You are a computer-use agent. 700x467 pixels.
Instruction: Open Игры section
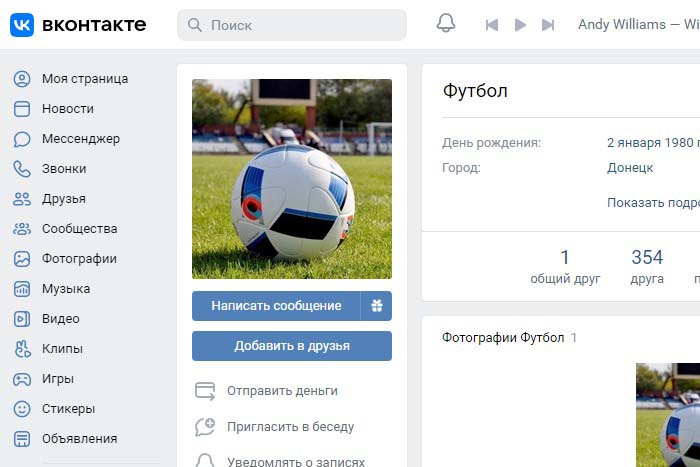click(58, 379)
